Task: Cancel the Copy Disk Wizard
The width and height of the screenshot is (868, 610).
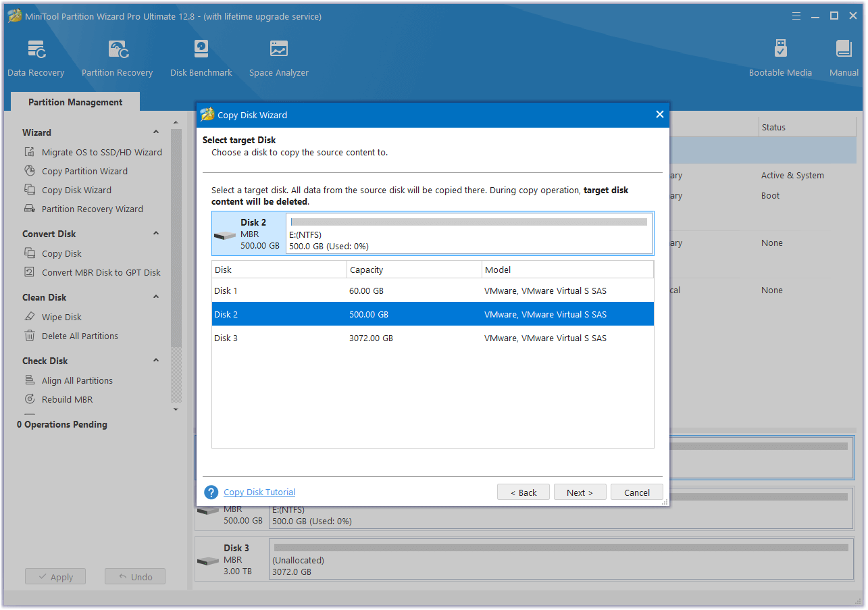Action: point(636,492)
